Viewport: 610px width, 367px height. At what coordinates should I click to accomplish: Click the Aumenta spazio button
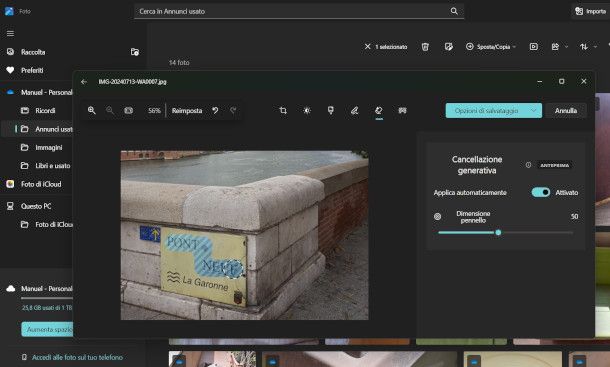tap(47, 329)
